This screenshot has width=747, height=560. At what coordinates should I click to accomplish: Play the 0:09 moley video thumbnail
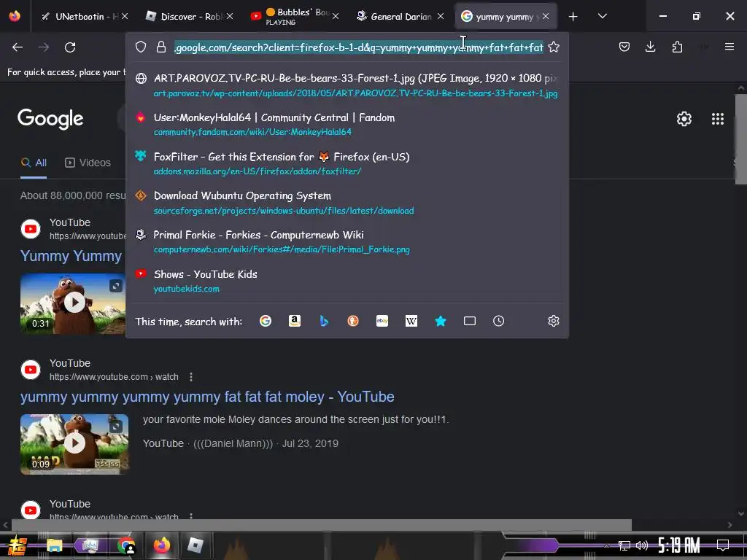point(74,444)
